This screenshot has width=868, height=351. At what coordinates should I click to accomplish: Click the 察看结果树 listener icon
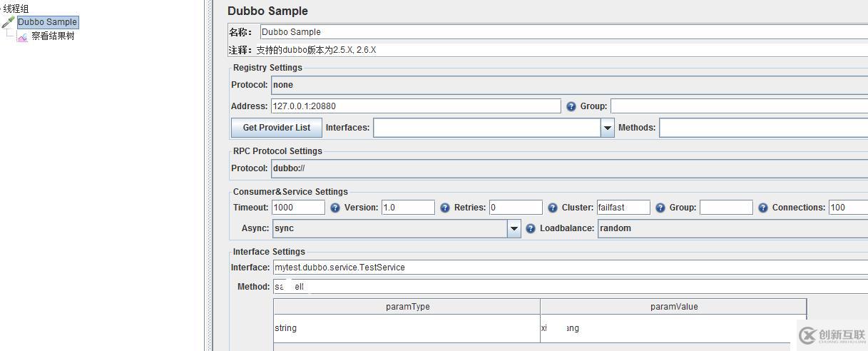pos(23,36)
